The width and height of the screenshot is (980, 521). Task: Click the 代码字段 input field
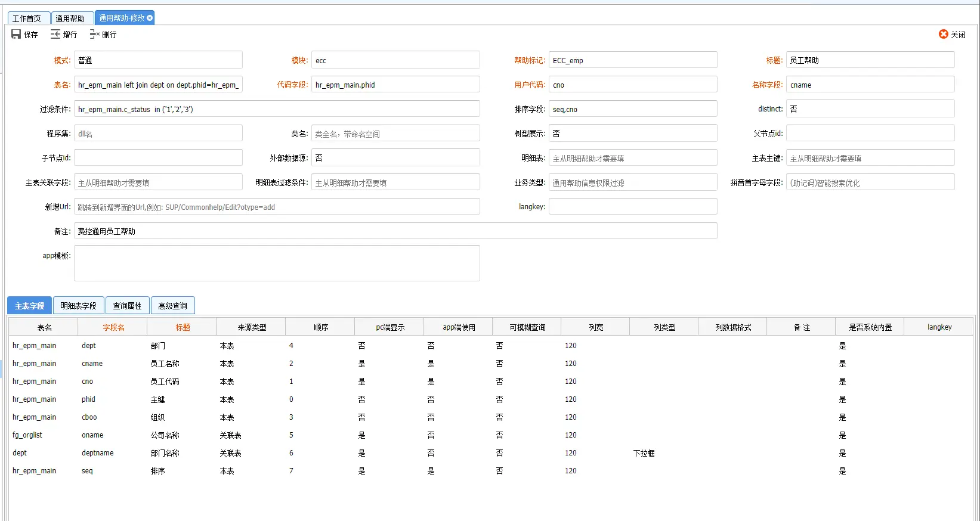coord(395,84)
